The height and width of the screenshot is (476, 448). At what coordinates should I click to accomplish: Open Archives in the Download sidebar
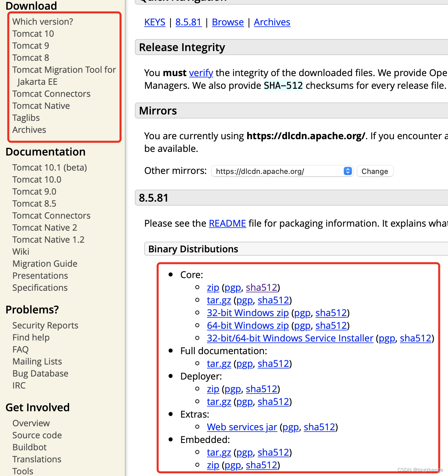click(29, 130)
